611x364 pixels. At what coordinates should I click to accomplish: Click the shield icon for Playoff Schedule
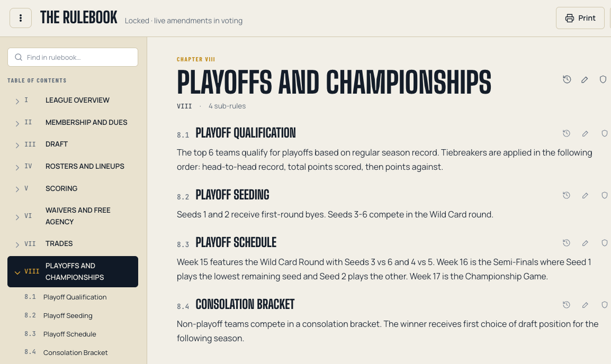tap(604, 243)
